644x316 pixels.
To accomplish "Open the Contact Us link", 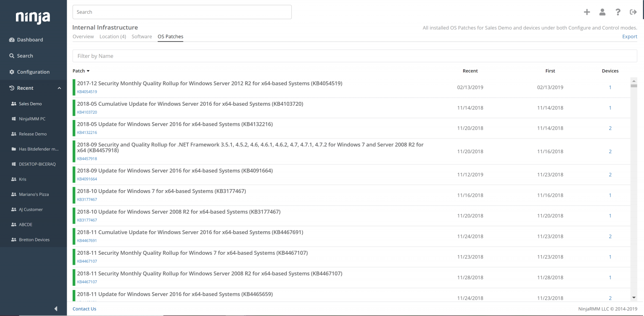I will pyautogui.click(x=84, y=309).
